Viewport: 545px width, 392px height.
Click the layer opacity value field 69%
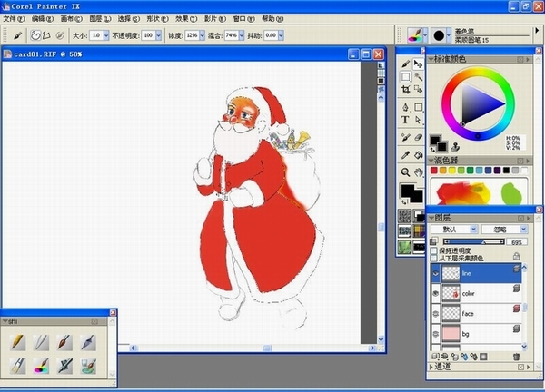click(x=517, y=242)
